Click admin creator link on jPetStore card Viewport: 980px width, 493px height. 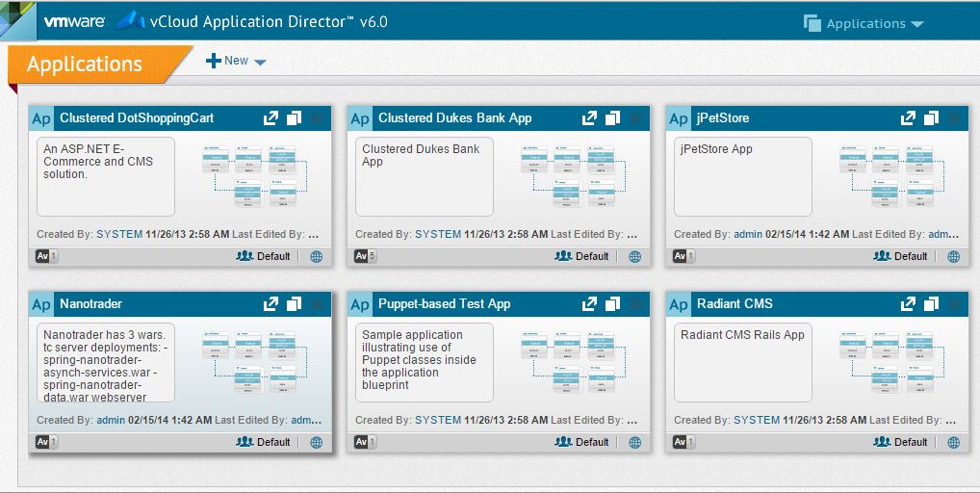click(748, 234)
